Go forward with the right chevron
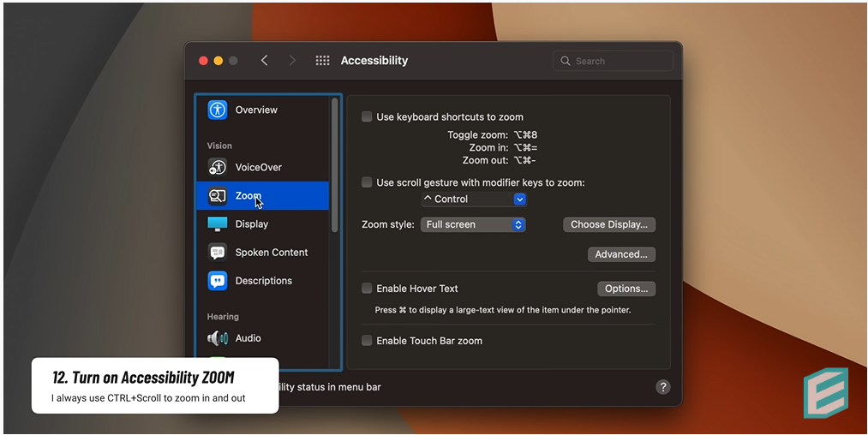The height and width of the screenshot is (435, 868). [291, 60]
